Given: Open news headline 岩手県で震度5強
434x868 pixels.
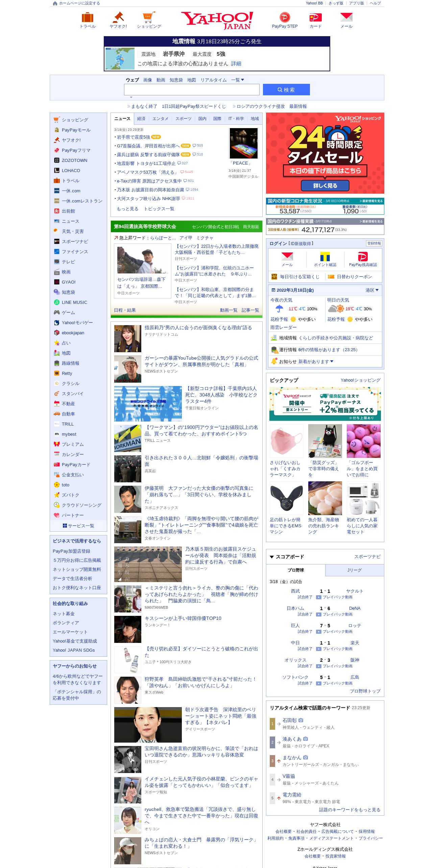Looking at the screenshot, I should [134, 137].
